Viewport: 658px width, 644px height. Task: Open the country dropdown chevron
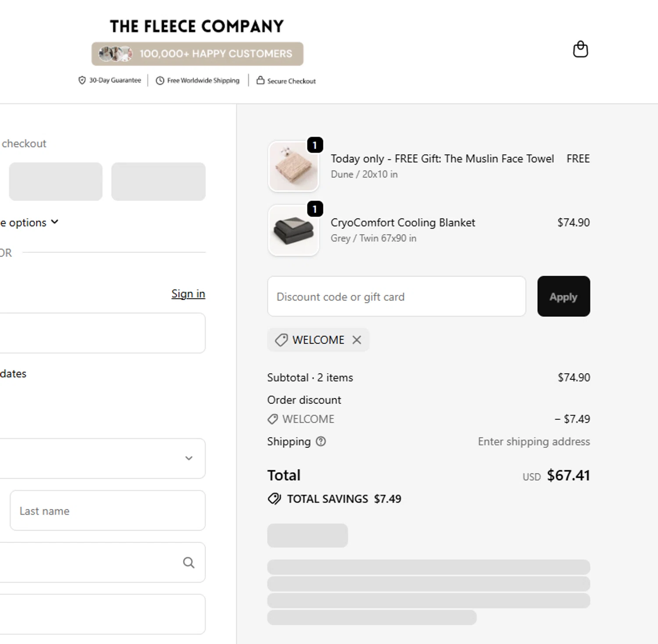click(x=189, y=458)
